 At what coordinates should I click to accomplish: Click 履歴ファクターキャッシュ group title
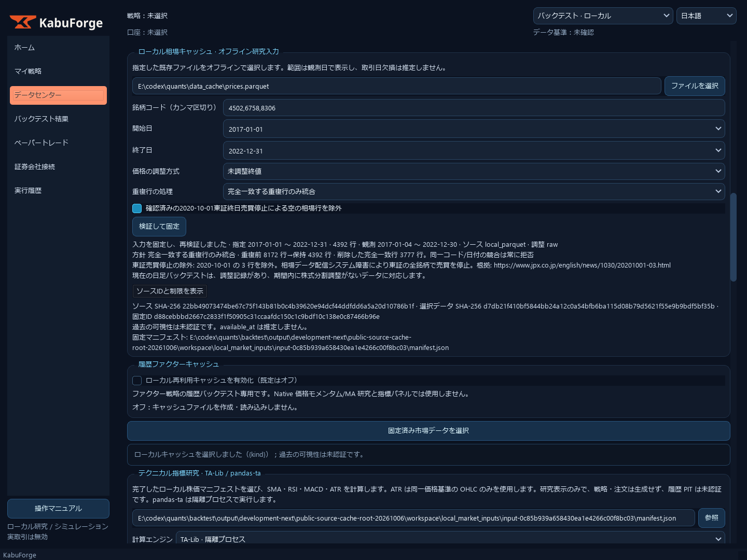point(178,365)
